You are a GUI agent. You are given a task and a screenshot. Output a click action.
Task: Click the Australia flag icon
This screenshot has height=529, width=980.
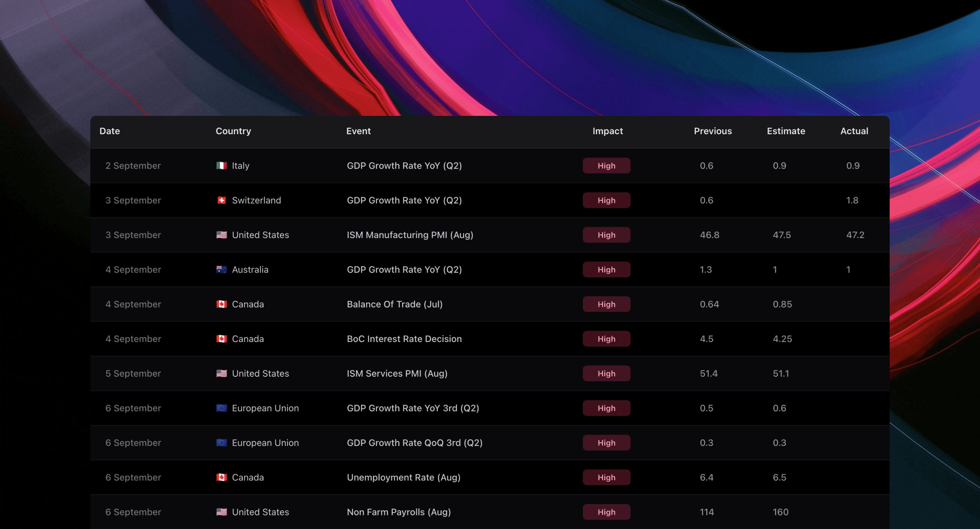221,269
